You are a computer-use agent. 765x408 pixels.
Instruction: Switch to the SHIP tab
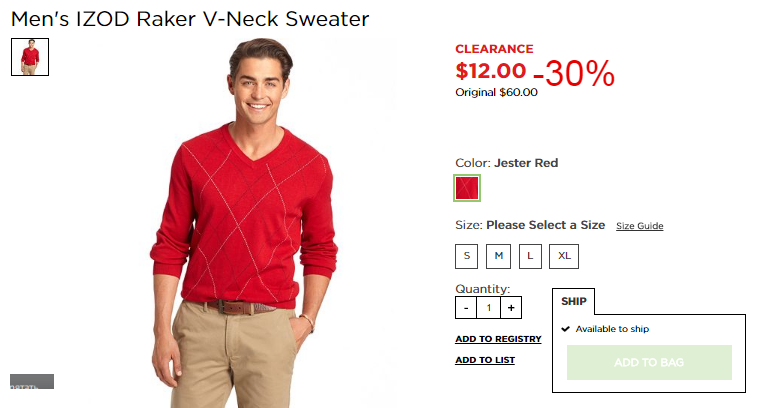click(x=574, y=301)
